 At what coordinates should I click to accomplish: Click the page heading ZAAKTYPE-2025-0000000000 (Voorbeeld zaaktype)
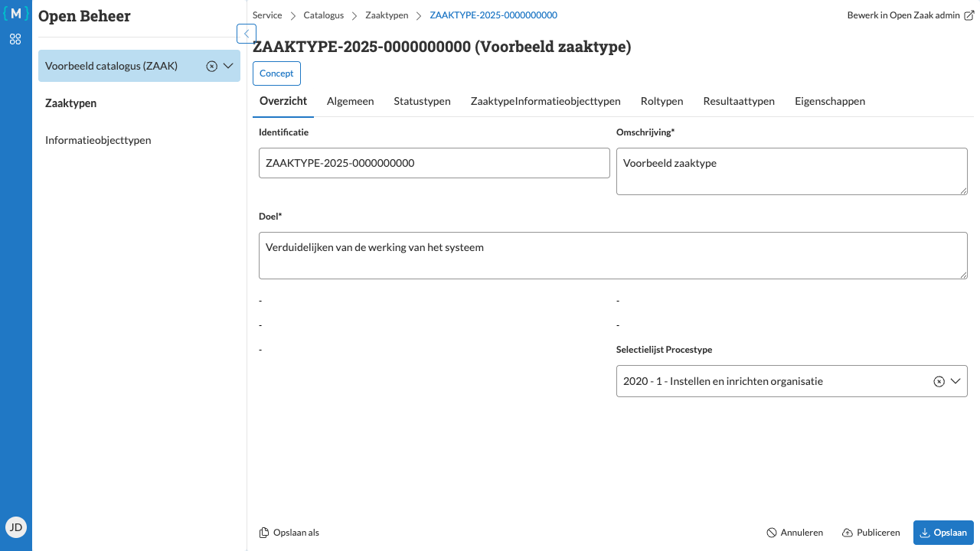point(442,47)
